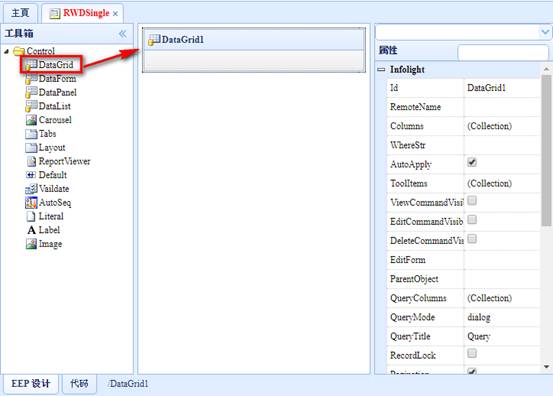Click the Control folder icon
553x396 pixels.
19,51
